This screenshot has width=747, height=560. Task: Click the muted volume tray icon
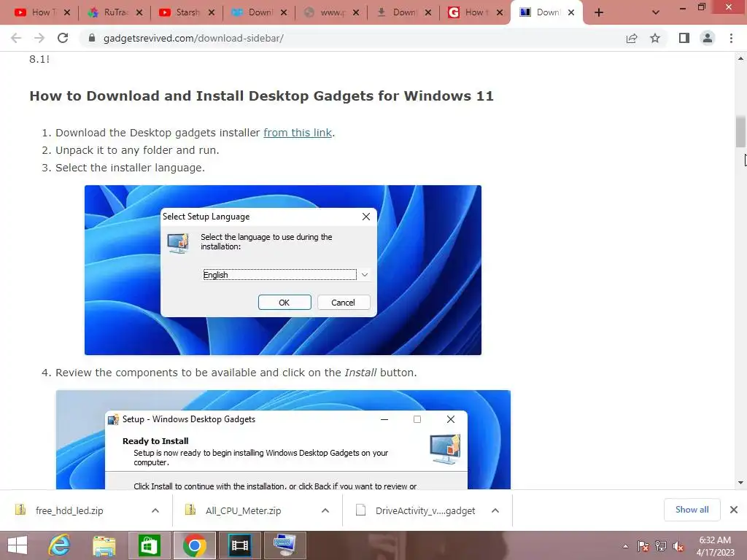click(678, 546)
